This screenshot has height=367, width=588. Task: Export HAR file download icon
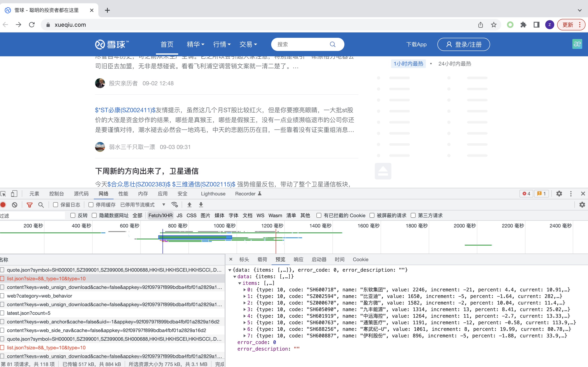pos(201,205)
